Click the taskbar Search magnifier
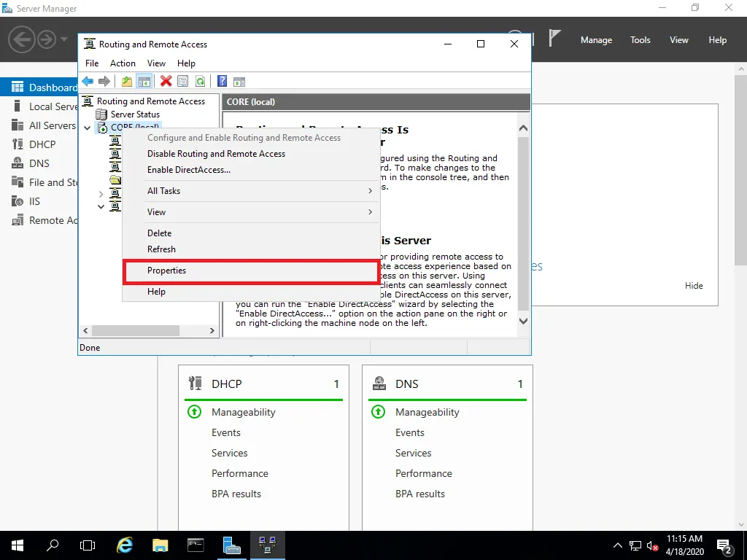The height and width of the screenshot is (560, 747). point(53,545)
